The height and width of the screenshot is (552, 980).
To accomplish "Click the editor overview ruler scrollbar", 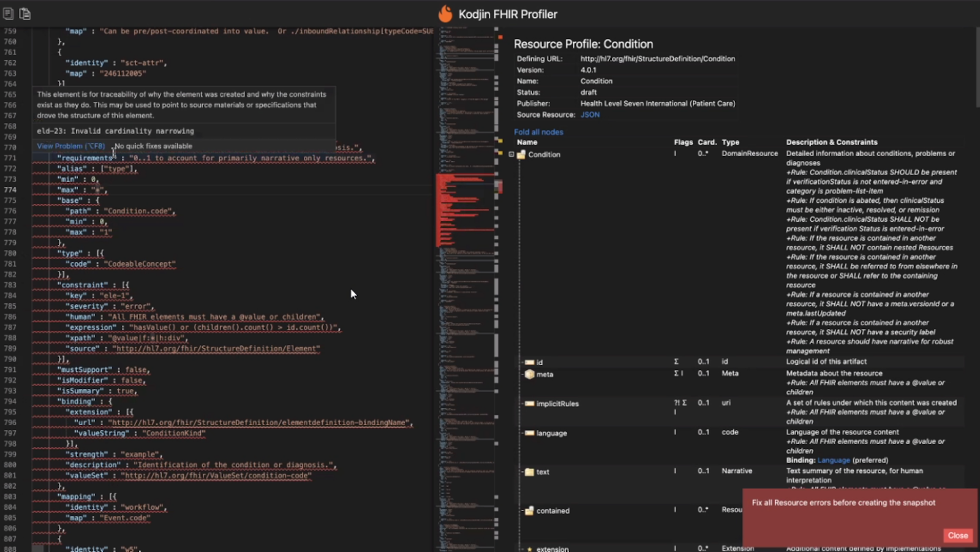I will 499,288.
